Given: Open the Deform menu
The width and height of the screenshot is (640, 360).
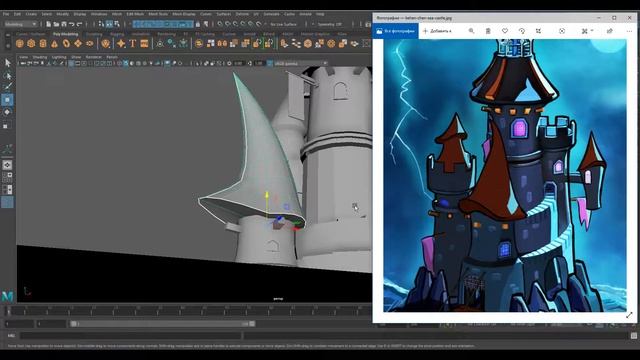Looking at the screenshot, I should [x=242, y=14].
